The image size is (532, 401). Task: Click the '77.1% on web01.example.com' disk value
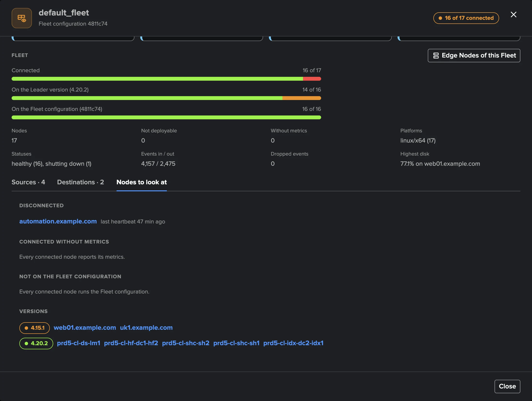tap(440, 164)
